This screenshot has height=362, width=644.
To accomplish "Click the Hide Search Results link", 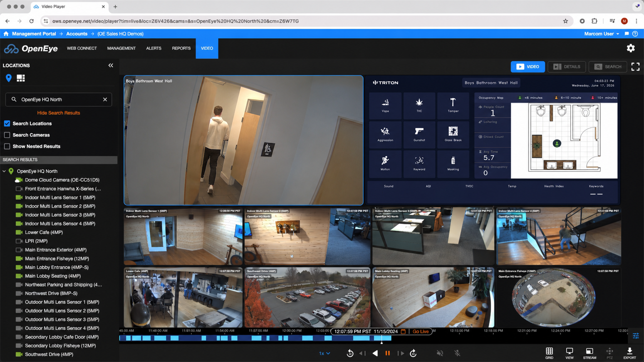I will (59, 113).
